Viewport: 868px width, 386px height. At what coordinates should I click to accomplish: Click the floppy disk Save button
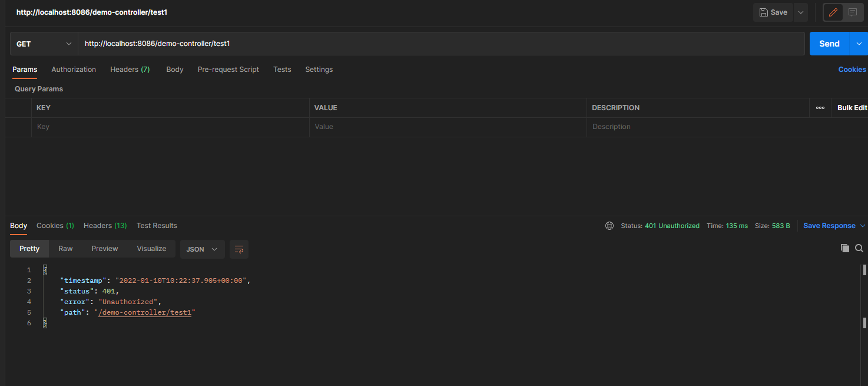click(773, 12)
